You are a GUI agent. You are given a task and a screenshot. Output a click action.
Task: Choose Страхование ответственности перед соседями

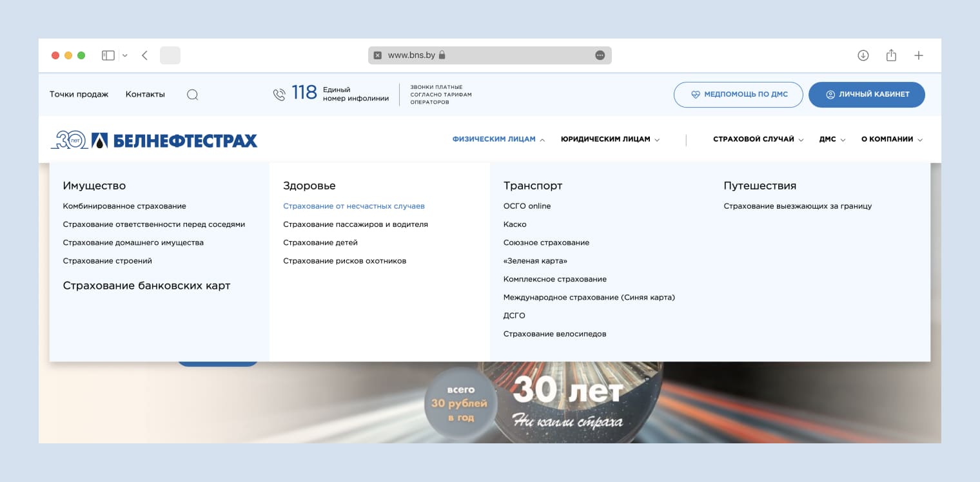click(x=154, y=224)
